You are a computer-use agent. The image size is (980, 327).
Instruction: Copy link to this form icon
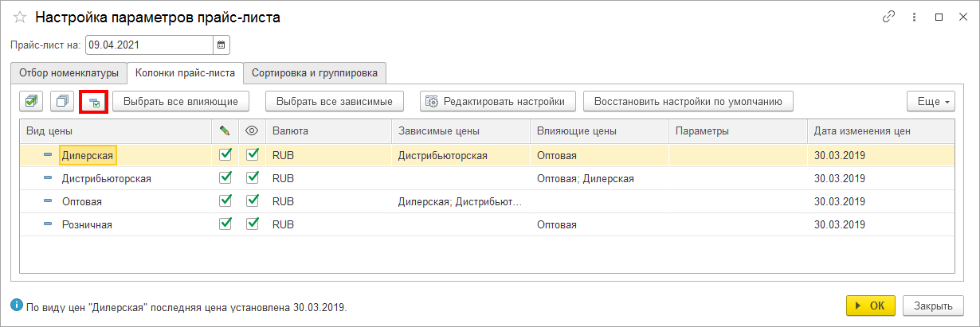889,17
